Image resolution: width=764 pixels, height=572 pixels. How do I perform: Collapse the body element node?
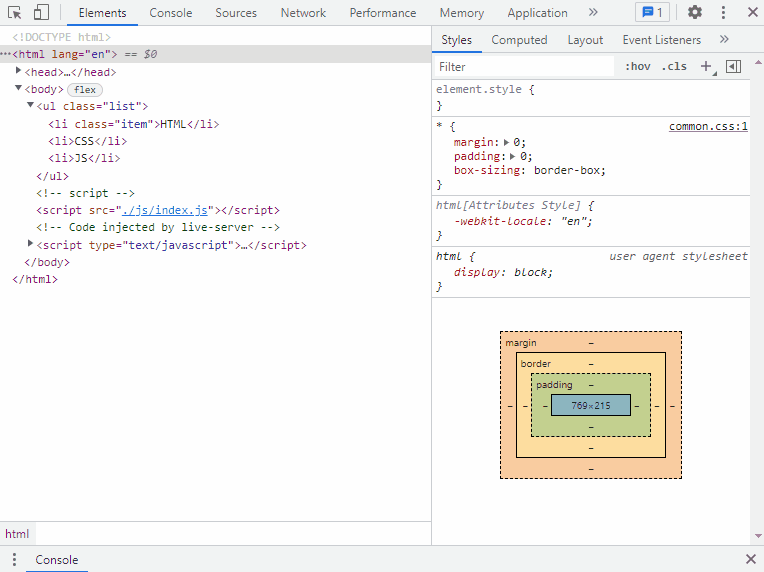[18, 88]
